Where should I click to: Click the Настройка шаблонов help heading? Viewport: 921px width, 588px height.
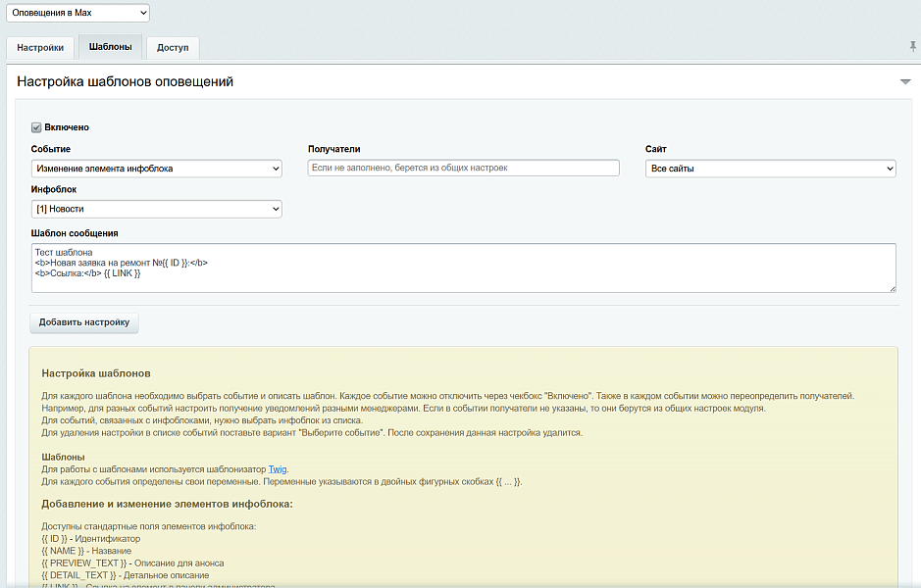tap(96, 373)
